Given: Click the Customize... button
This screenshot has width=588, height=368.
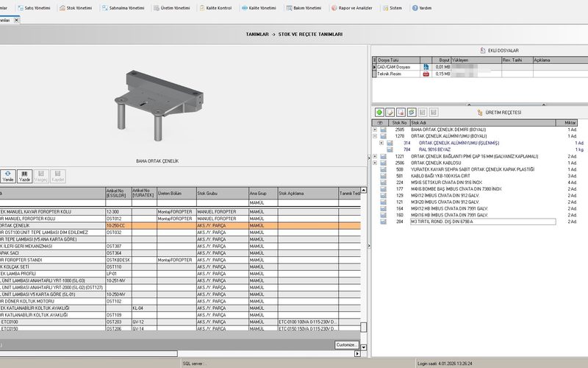Looking at the screenshot, I should tap(346, 344).
